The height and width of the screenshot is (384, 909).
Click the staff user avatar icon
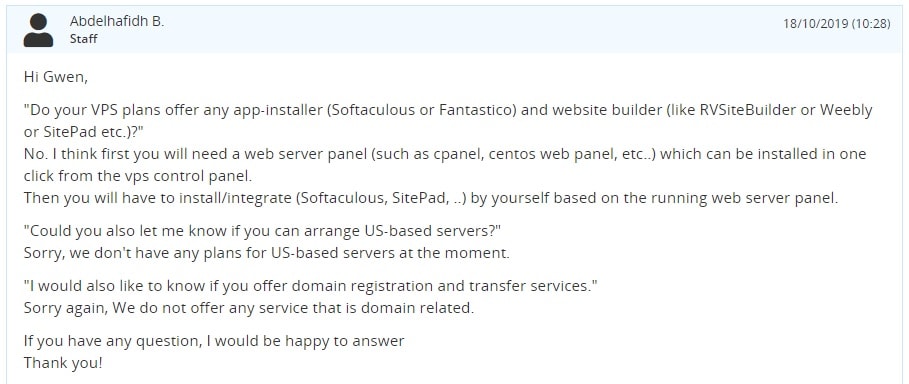(x=38, y=30)
